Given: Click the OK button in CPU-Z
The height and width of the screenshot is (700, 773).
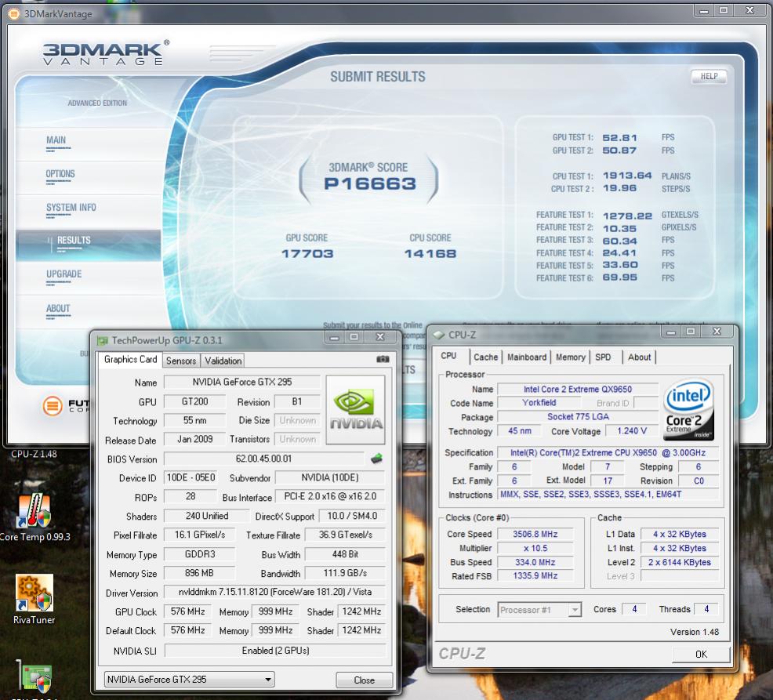Looking at the screenshot, I should (x=701, y=655).
